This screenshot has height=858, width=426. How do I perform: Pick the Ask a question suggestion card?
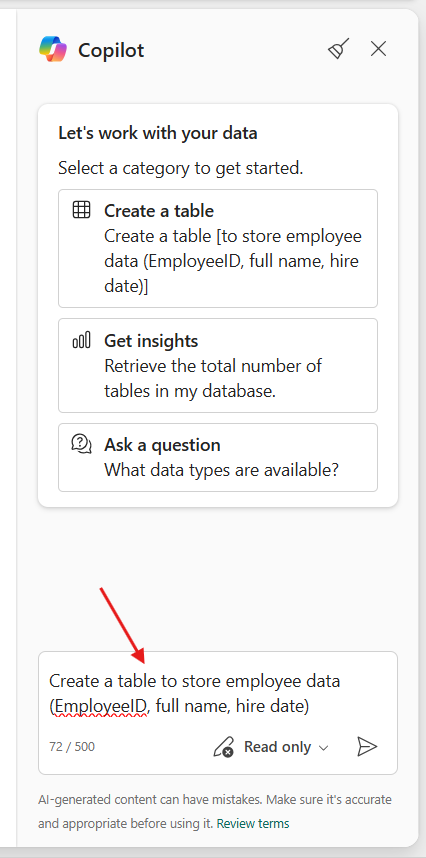(218, 457)
